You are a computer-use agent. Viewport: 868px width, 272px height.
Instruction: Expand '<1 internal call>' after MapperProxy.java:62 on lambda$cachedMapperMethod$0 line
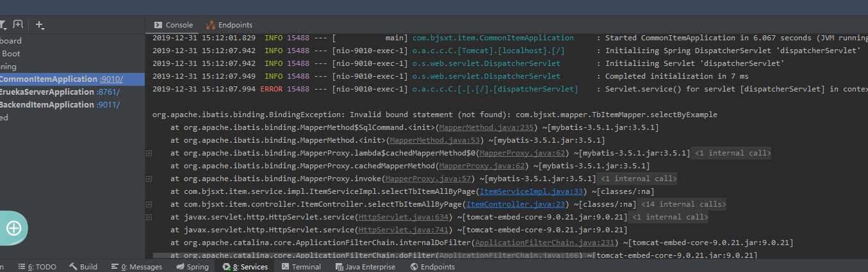(733, 153)
